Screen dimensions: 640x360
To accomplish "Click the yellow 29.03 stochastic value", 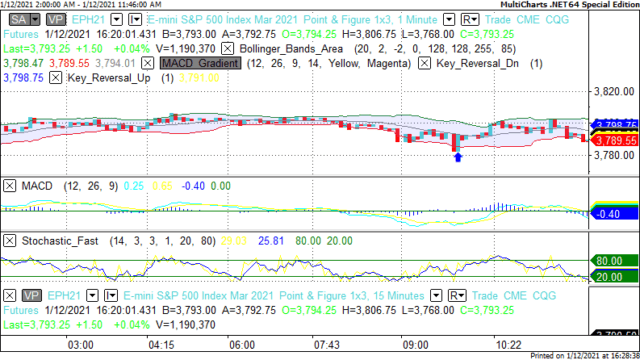I will [x=234, y=241].
